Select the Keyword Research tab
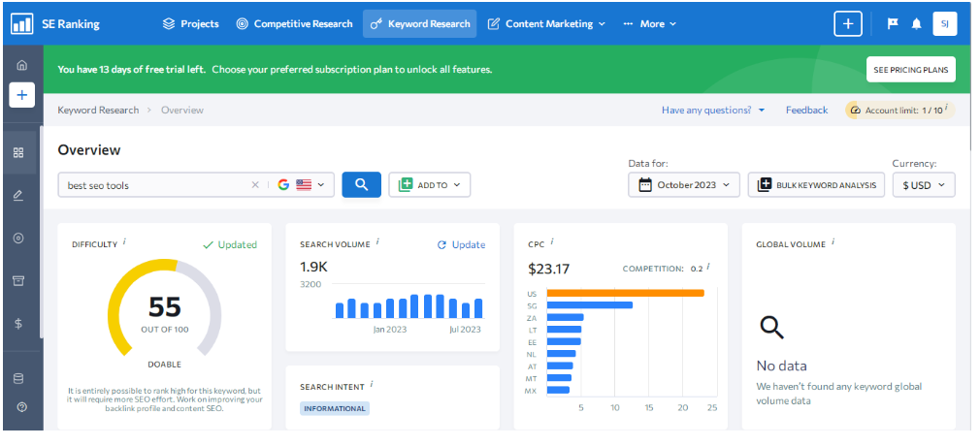Screen dimensions: 980x446 [419, 23]
